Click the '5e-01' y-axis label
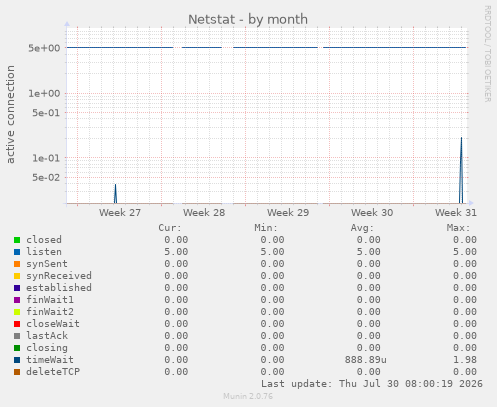The image size is (497, 407). [46, 113]
